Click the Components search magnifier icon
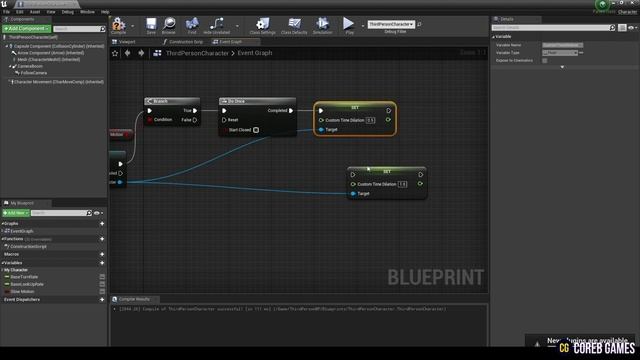 pyautogui.click(x=102, y=29)
